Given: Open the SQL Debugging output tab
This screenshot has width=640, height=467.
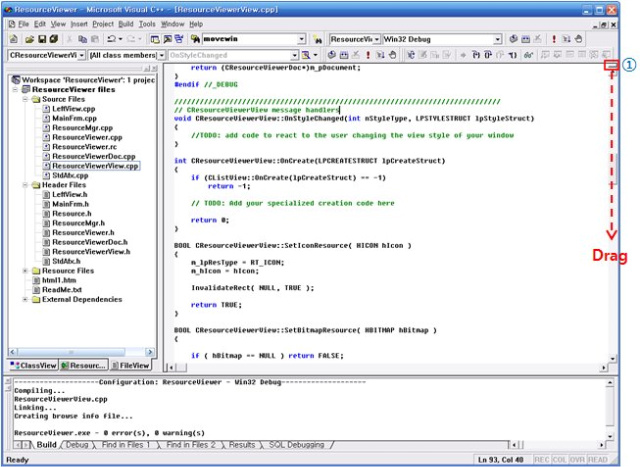Looking at the screenshot, I should [x=296, y=445].
